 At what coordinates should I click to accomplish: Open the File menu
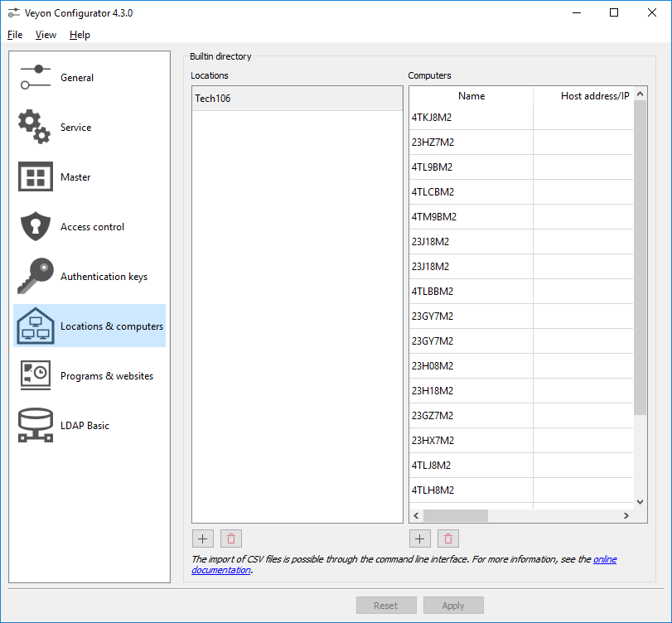point(15,35)
